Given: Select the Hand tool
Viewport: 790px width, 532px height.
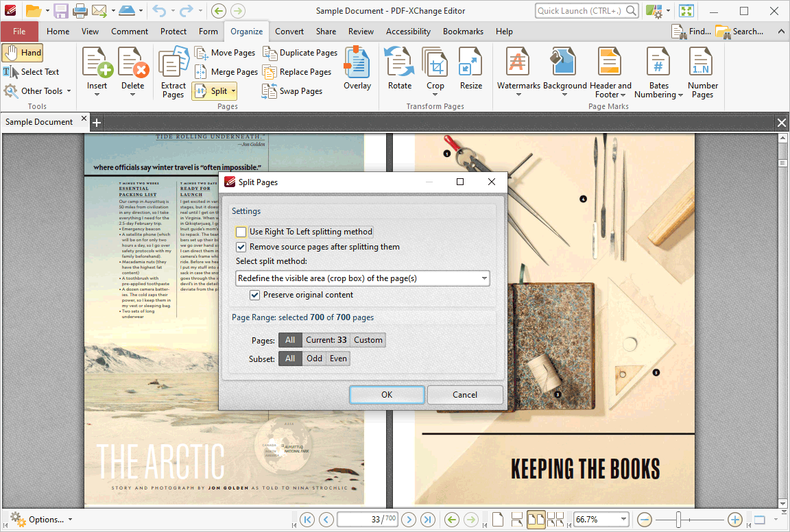Looking at the screenshot, I should click(22, 52).
